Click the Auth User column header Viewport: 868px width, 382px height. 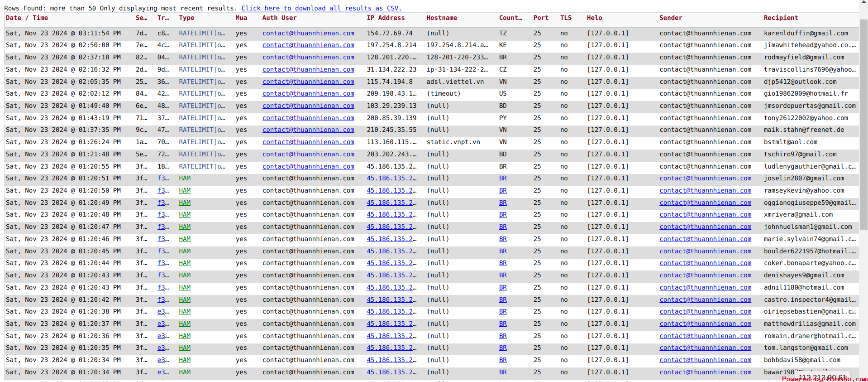(279, 18)
